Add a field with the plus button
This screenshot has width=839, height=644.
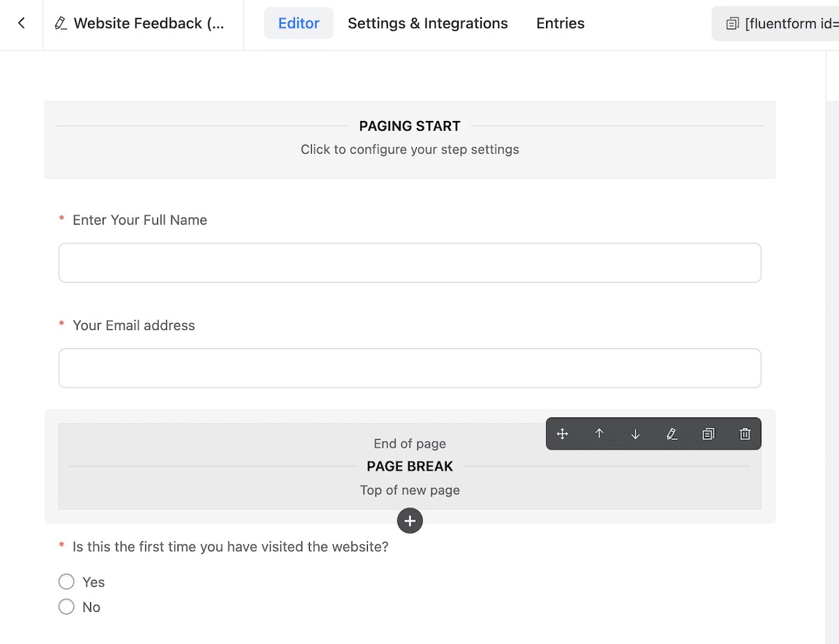click(410, 521)
